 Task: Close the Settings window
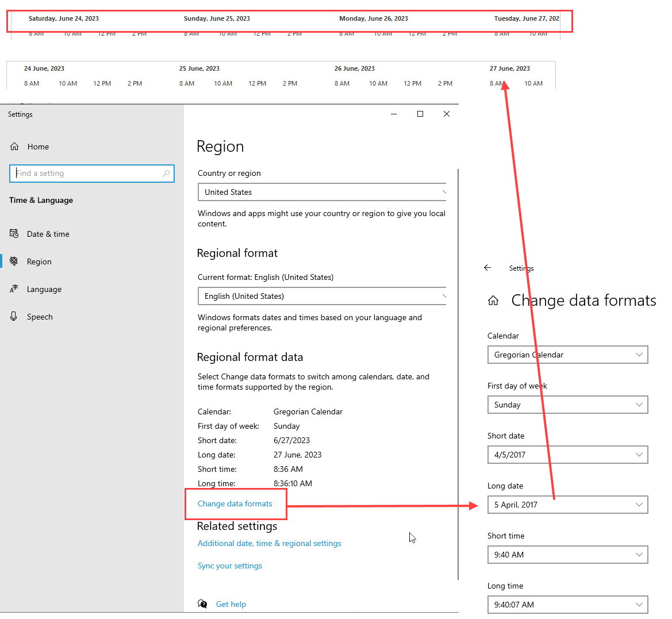447,114
